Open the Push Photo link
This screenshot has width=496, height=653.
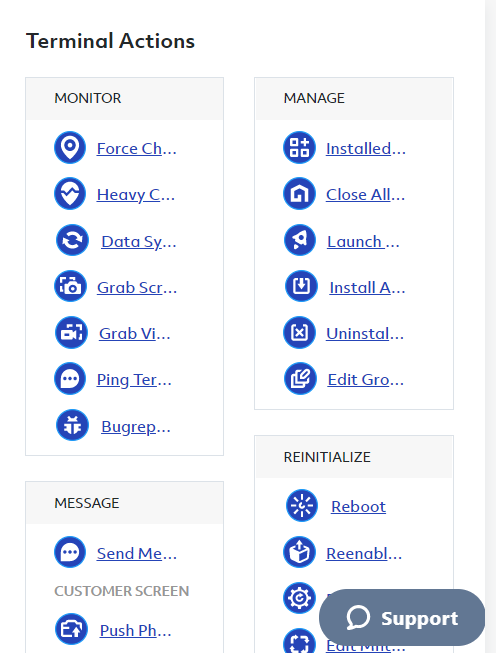coord(135,631)
